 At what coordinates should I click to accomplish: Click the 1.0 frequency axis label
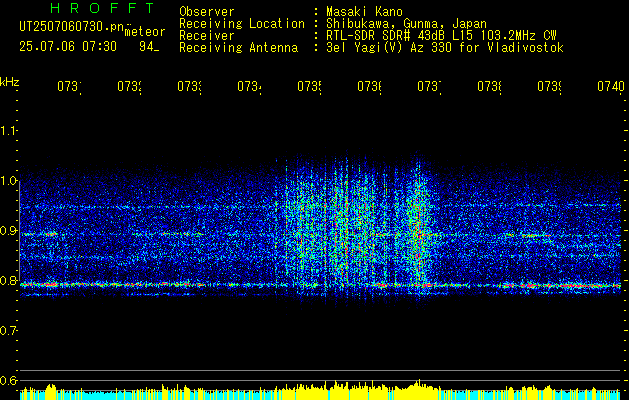pos(9,181)
